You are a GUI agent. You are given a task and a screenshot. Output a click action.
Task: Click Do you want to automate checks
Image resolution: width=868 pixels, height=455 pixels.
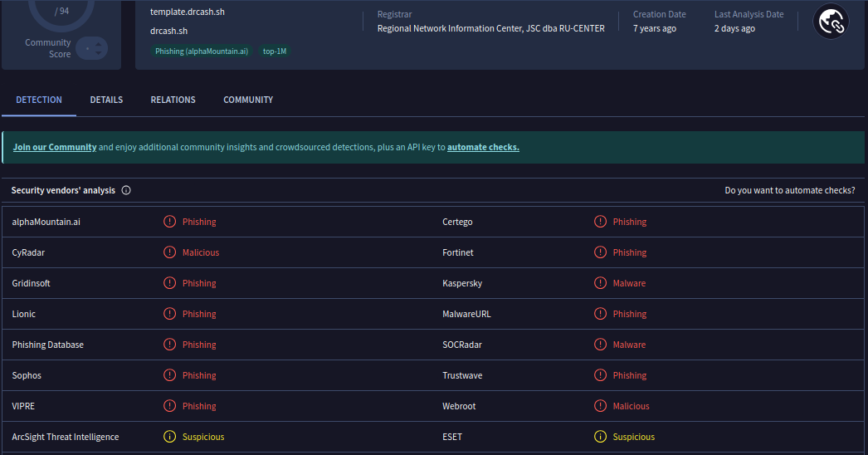pyautogui.click(x=790, y=190)
